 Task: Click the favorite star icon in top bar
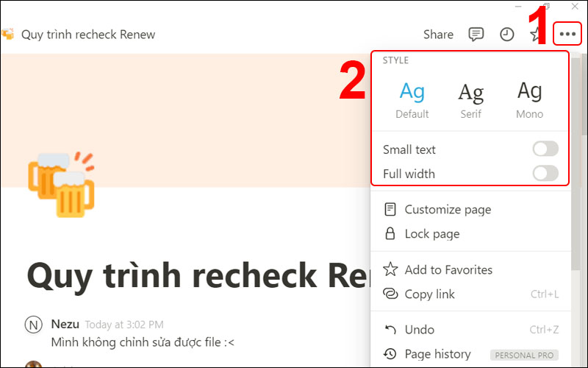coord(536,34)
